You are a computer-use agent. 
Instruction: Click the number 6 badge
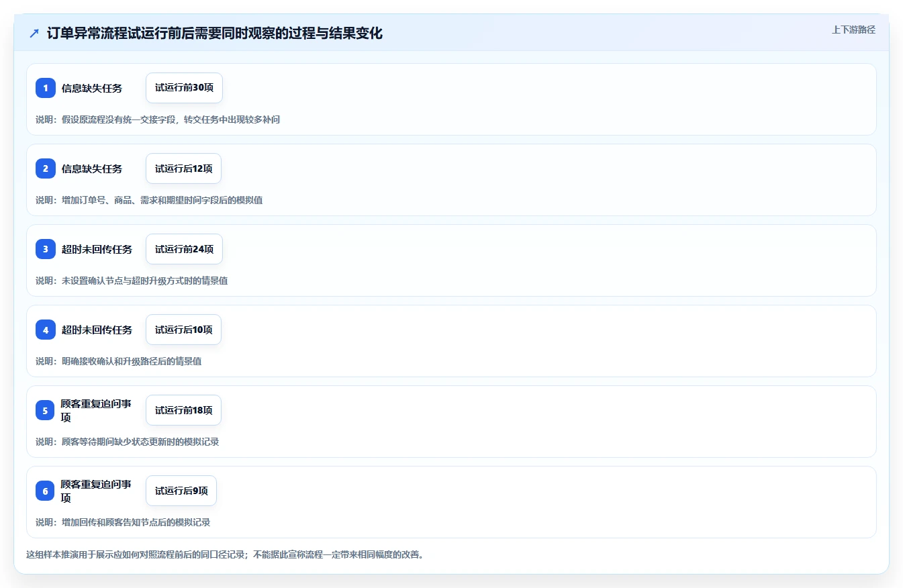pos(46,491)
